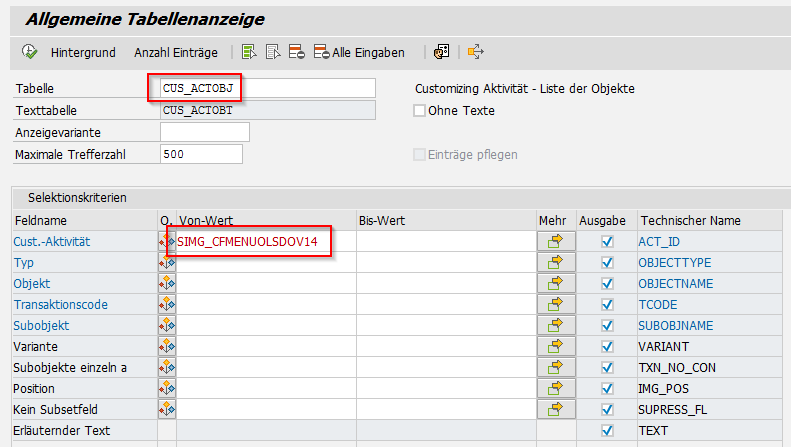The width and height of the screenshot is (791, 447).
Task: Click Mehr multiple selection button for SUBOBJNAME
Action: [x=556, y=326]
